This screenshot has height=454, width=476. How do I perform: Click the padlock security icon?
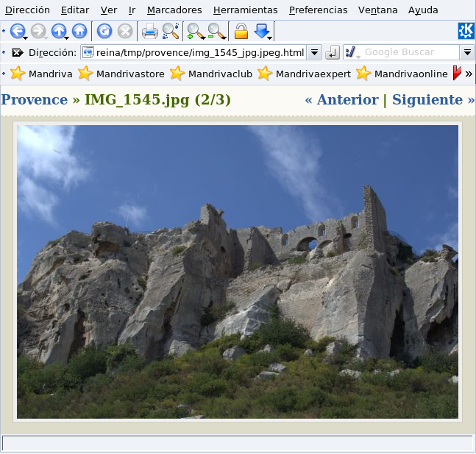pyautogui.click(x=241, y=31)
